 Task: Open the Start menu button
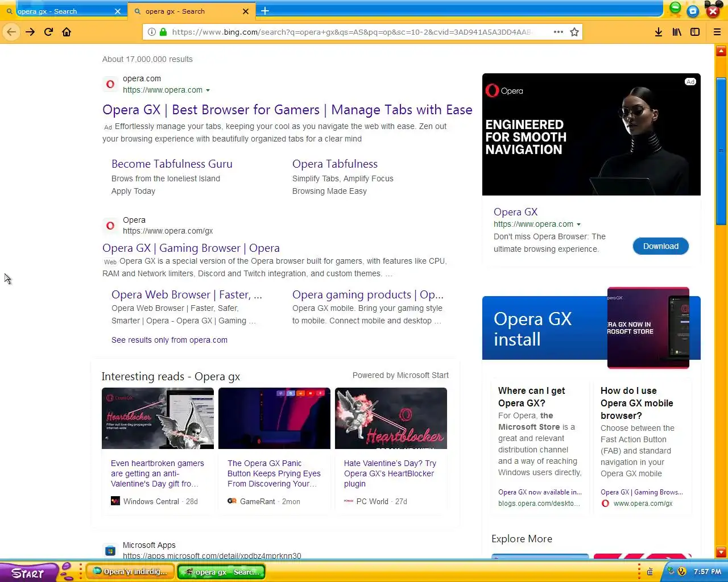28,573
